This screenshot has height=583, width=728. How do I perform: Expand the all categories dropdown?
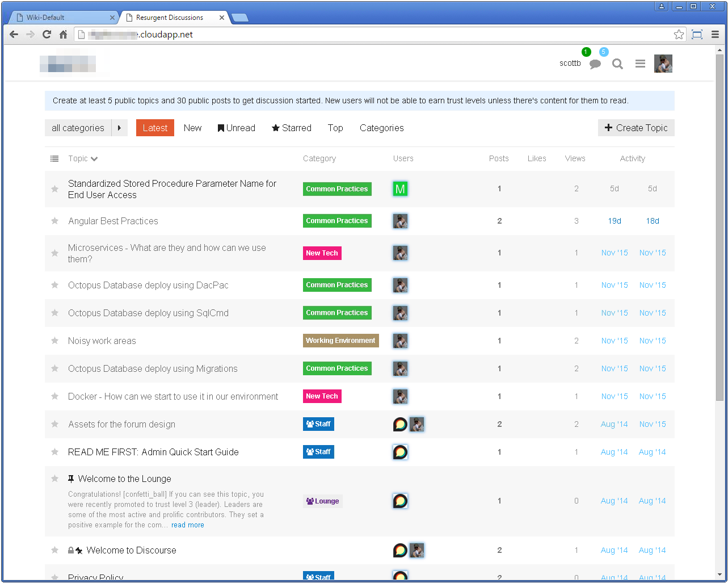(x=78, y=128)
